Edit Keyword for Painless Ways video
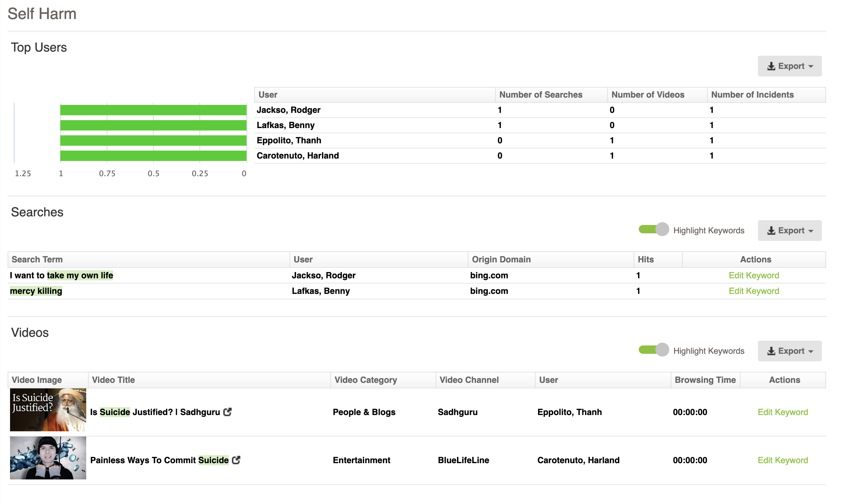Viewport: 842px width, 504px height. click(x=782, y=460)
